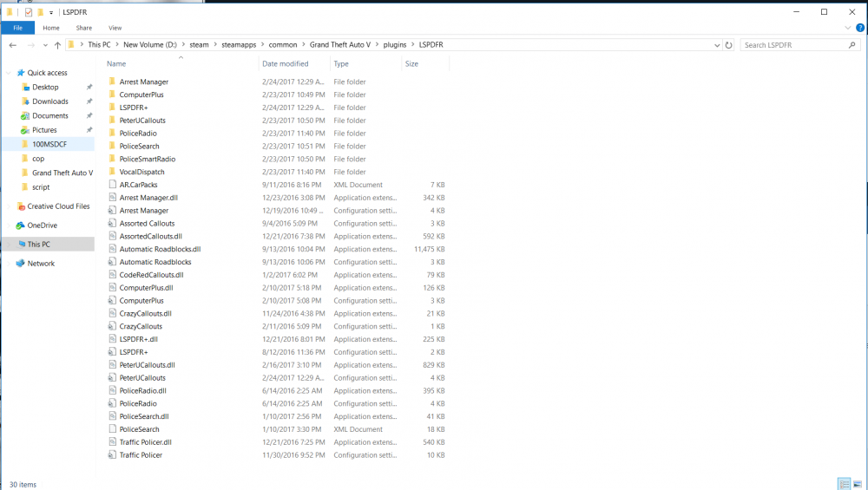Open the address bar history dropdown
Image resolution: width=868 pixels, height=490 pixels.
click(717, 45)
